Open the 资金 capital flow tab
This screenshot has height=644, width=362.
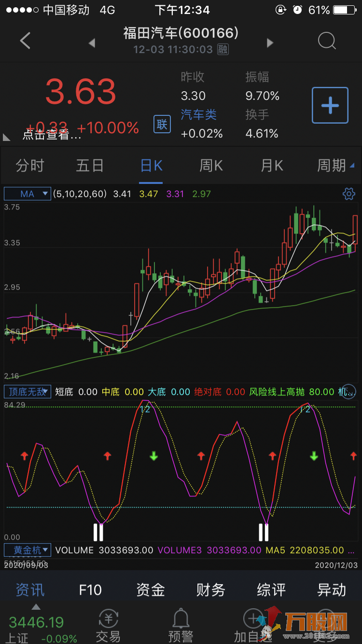(151, 589)
